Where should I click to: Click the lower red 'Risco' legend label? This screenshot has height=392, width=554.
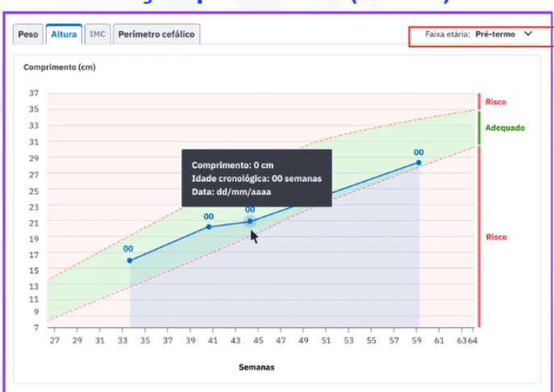[x=497, y=237]
